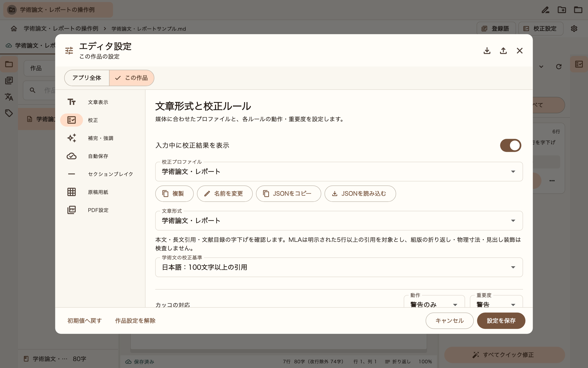Click the JSONを読み込む button
The image size is (588, 368).
[360, 194]
